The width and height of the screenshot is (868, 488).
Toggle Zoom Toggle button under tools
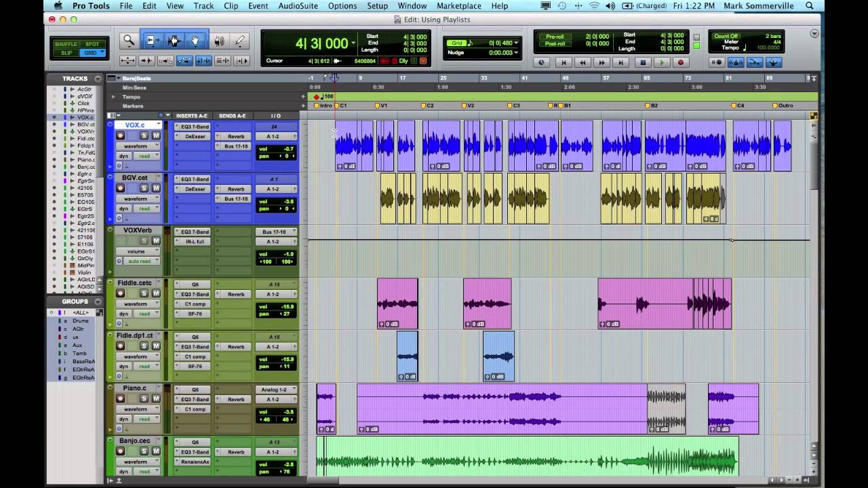pos(127,61)
